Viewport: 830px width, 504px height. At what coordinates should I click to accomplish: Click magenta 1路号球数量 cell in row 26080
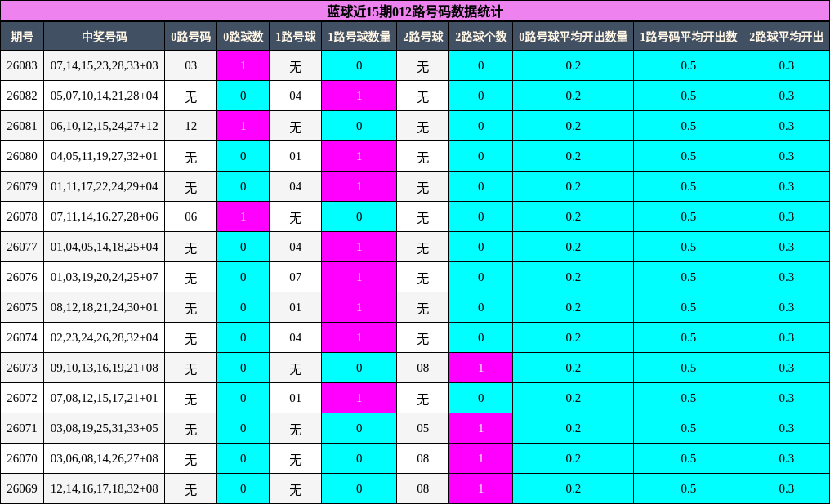pos(359,156)
